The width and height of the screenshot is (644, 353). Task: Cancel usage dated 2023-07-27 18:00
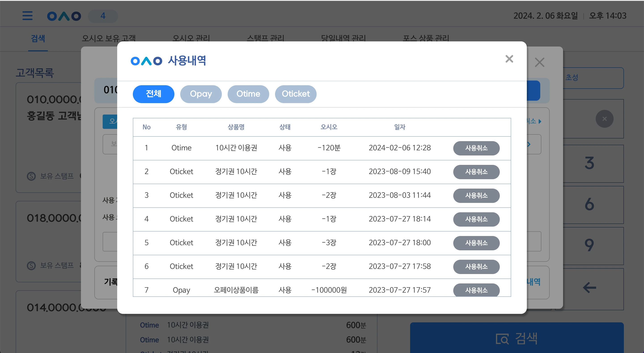476,243
